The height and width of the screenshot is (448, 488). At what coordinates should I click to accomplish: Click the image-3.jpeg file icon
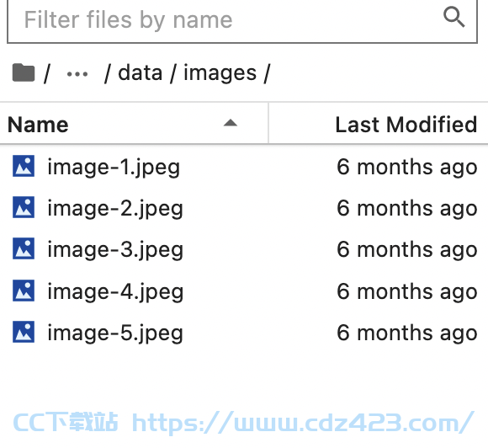point(24,248)
